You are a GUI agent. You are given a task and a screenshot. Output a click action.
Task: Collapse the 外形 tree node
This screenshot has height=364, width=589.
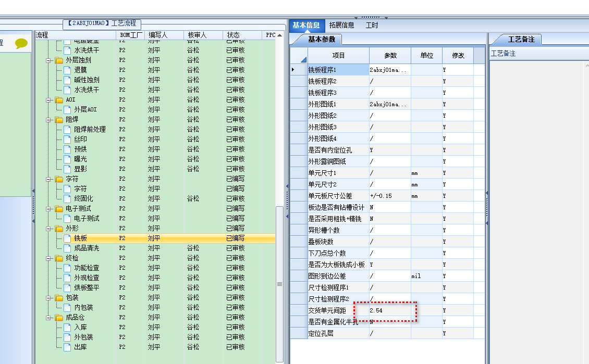(x=48, y=229)
